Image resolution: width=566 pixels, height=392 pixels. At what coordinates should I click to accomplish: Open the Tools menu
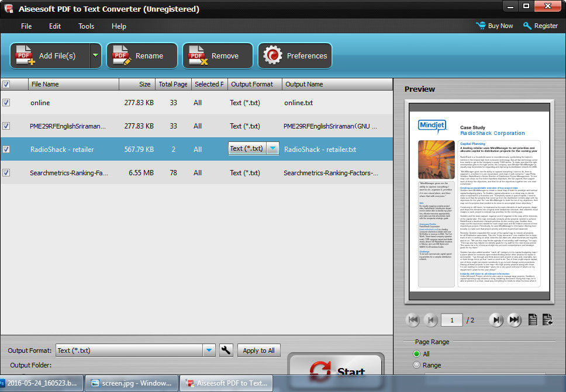87,26
